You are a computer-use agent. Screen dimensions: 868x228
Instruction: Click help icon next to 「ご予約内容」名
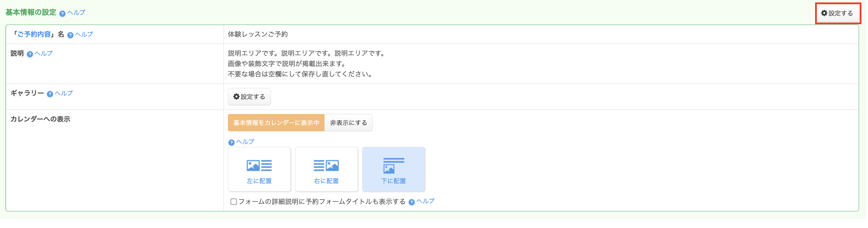[70, 35]
